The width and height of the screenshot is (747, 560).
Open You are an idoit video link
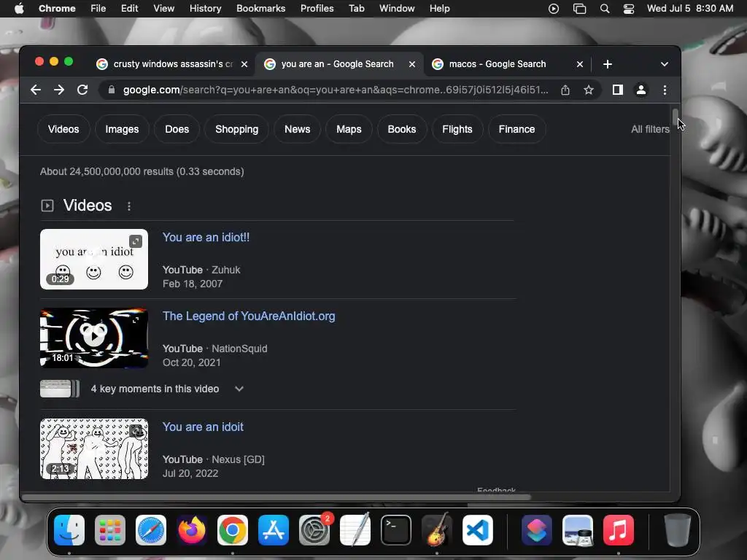point(203,427)
